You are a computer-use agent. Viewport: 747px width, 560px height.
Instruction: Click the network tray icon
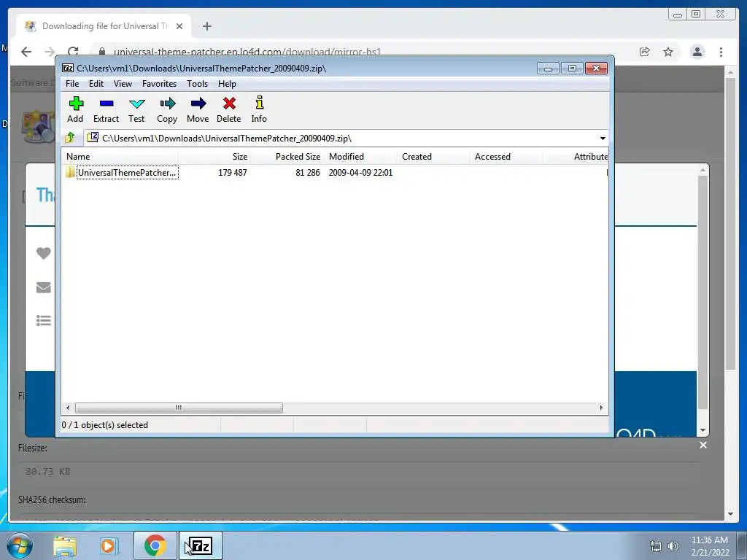pyautogui.click(x=656, y=546)
